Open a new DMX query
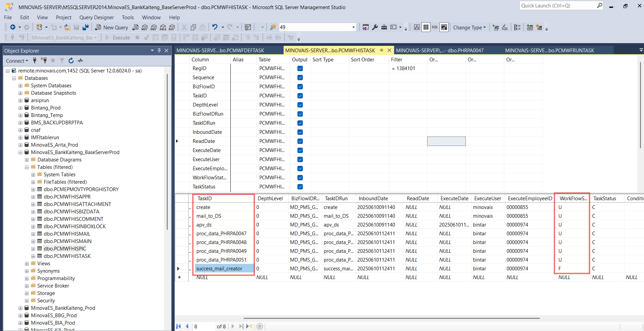This screenshot has width=644, height=331. pos(154,27)
